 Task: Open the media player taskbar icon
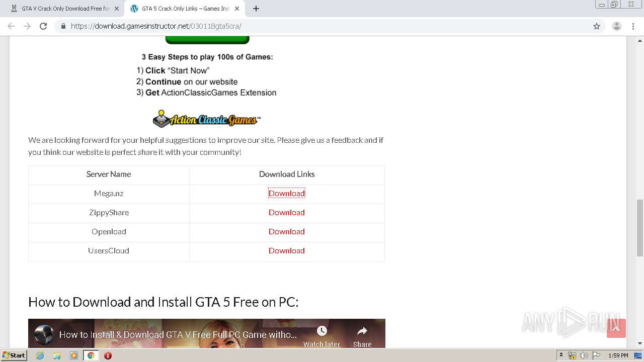coord(74,355)
